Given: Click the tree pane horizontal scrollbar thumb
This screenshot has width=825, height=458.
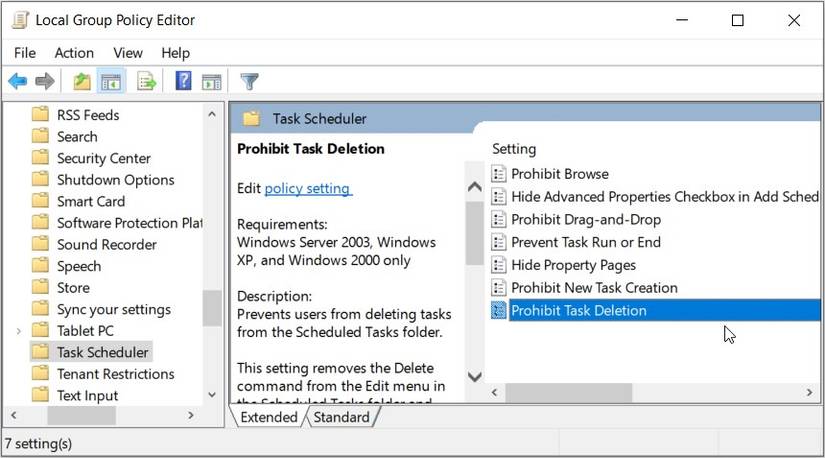Looking at the screenshot, I should (82, 415).
